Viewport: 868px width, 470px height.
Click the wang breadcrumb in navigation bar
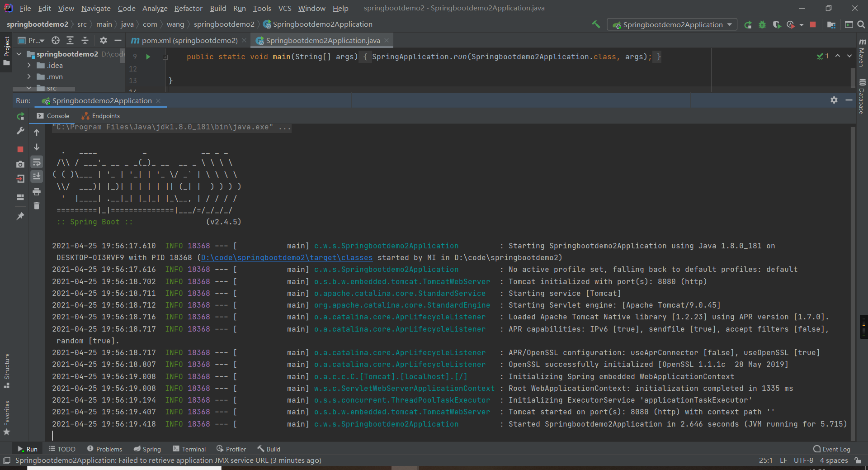pyautogui.click(x=175, y=24)
